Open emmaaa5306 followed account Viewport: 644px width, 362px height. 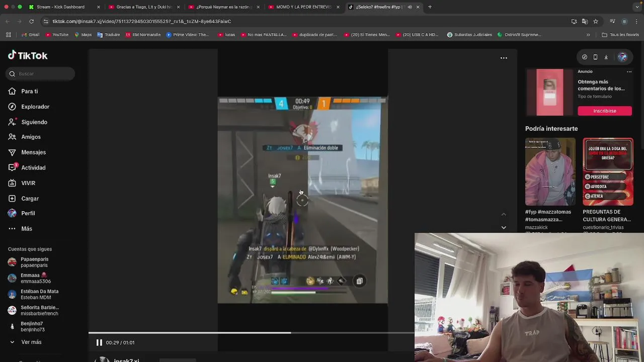click(35, 278)
